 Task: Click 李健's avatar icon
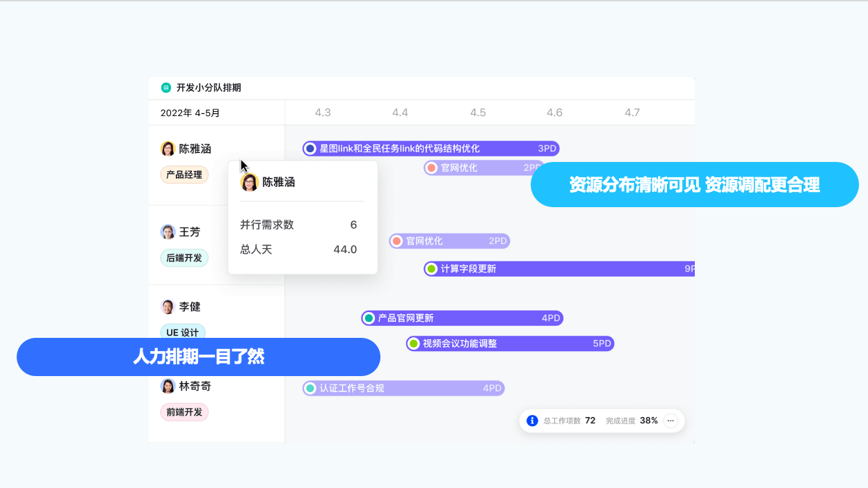168,307
